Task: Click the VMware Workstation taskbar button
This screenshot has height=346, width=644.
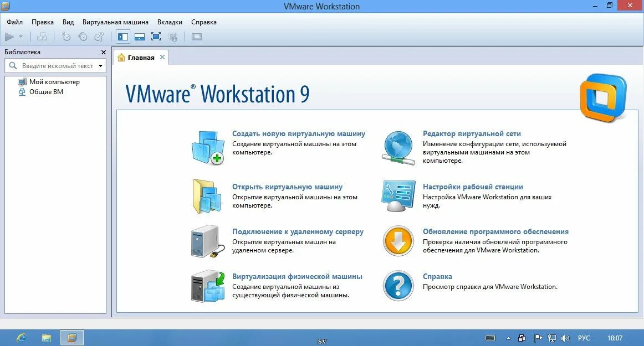Action: 72,338
